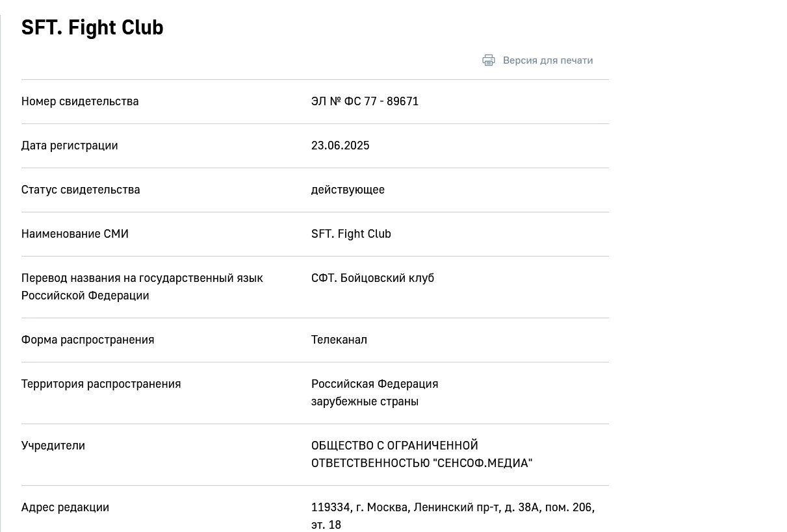Click the printer icon

tap(489, 60)
